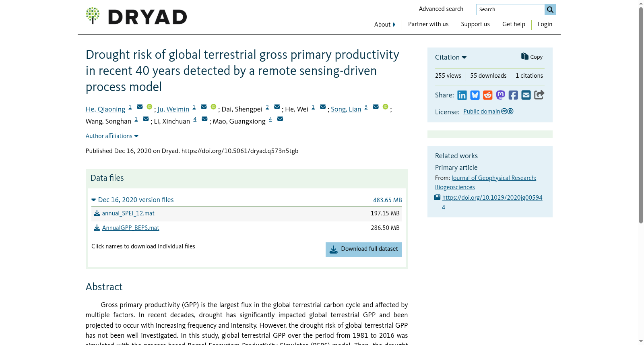Open Get help page

(x=514, y=24)
